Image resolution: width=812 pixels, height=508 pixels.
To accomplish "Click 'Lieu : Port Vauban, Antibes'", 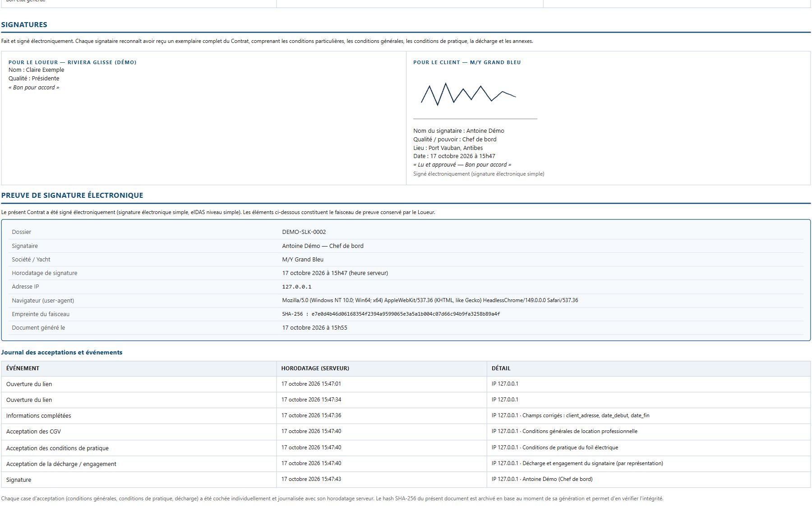I will click(x=448, y=148).
